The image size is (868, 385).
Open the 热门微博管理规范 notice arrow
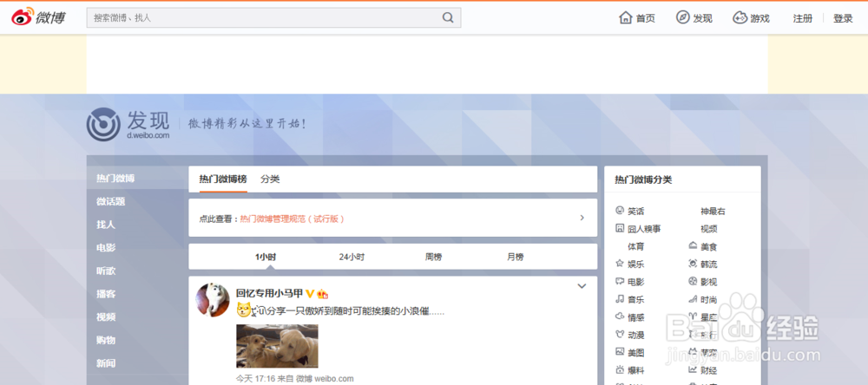click(x=582, y=218)
